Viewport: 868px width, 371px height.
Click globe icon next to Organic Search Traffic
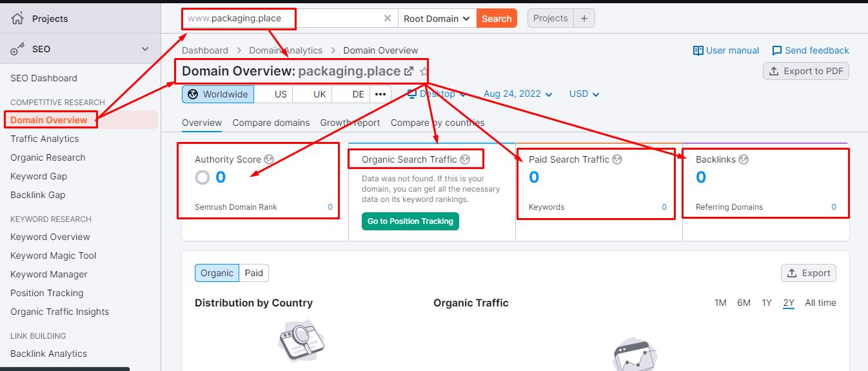465,159
